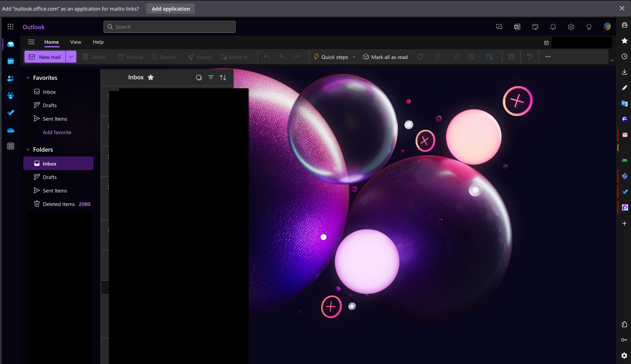Open Outlook Settings gear
The height and width of the screenshot is (364, 631).
[x=571, y=27]
